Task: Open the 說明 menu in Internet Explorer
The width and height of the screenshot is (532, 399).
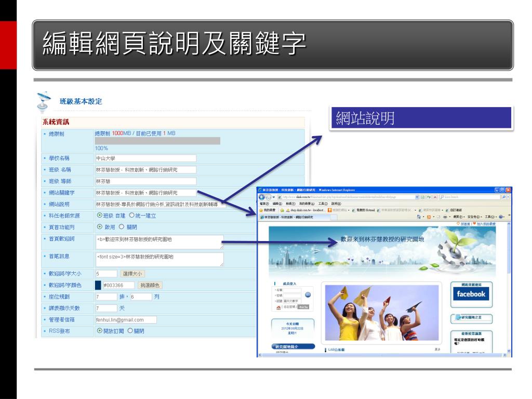Action: [336, 204]
